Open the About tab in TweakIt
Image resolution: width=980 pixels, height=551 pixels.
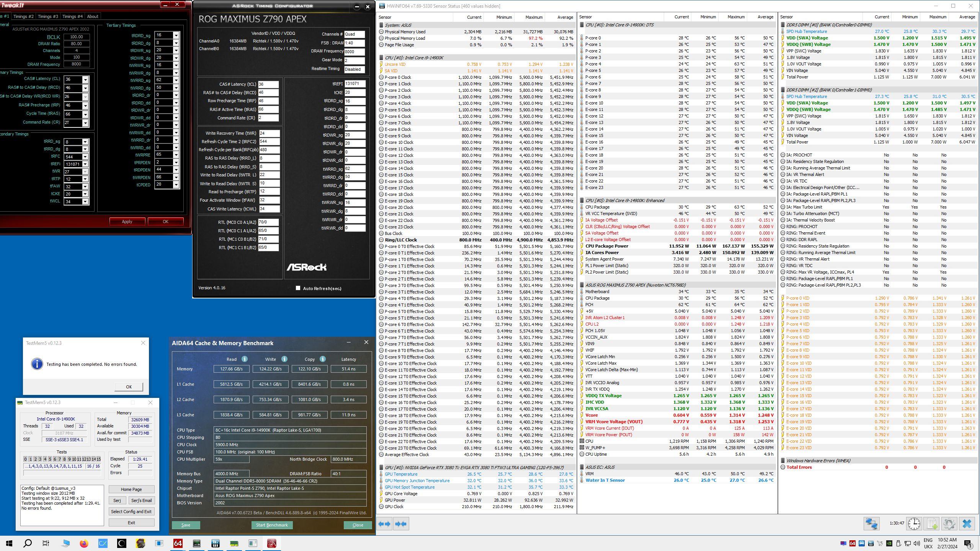tap(93, 16)
